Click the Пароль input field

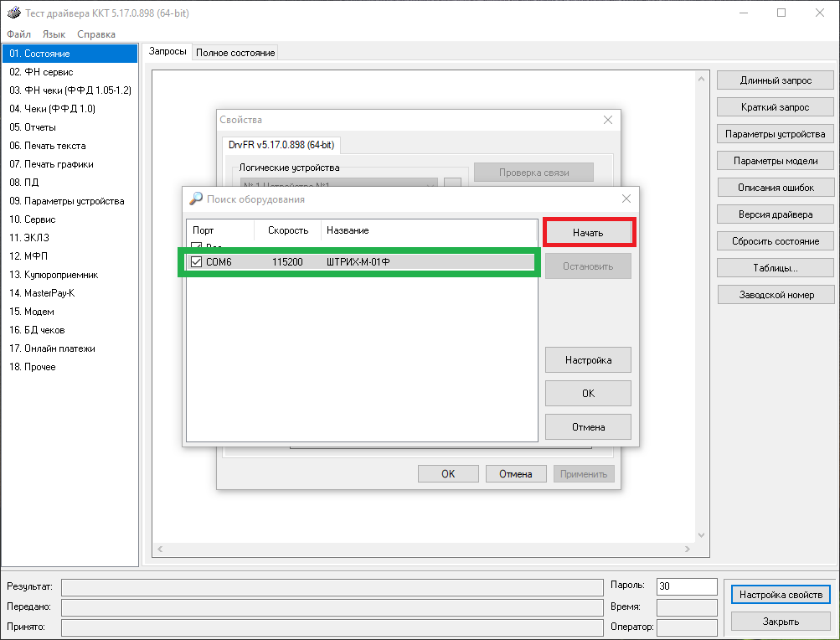(x=686, y=586)
